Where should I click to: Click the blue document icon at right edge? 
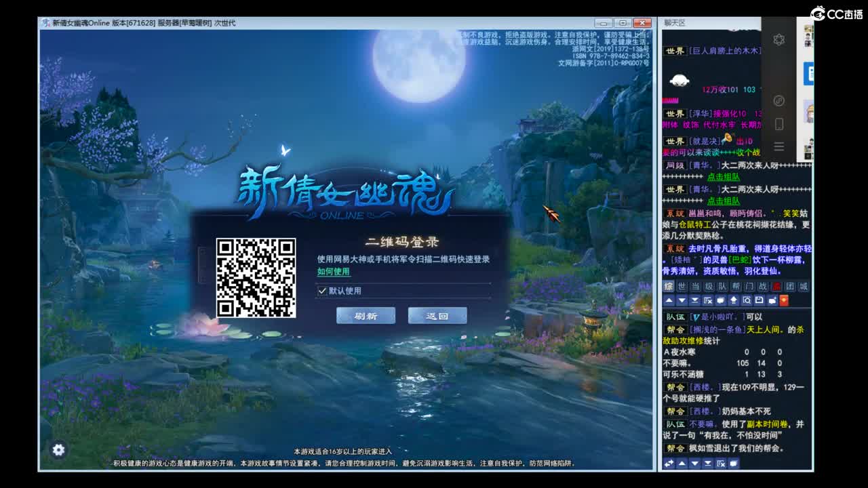click(808, 73)
